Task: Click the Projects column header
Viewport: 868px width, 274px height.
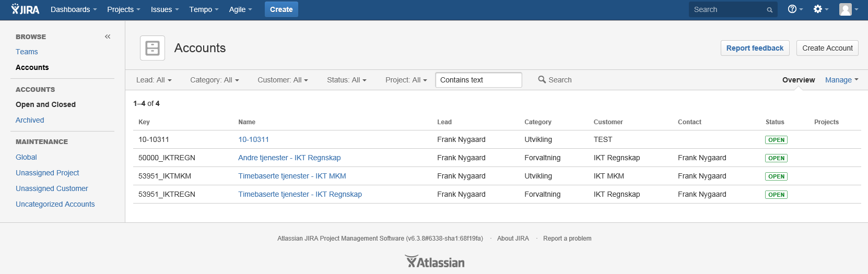Action: click(826, 122)
